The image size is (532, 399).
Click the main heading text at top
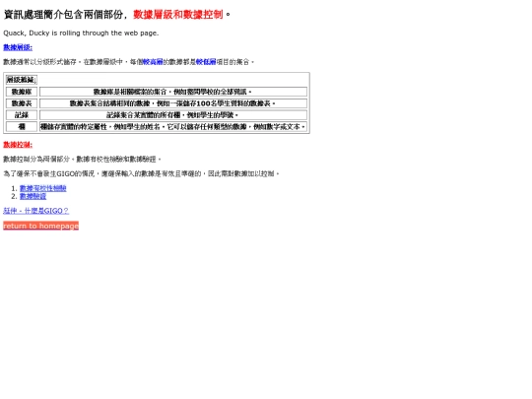(x=116, y=15)
